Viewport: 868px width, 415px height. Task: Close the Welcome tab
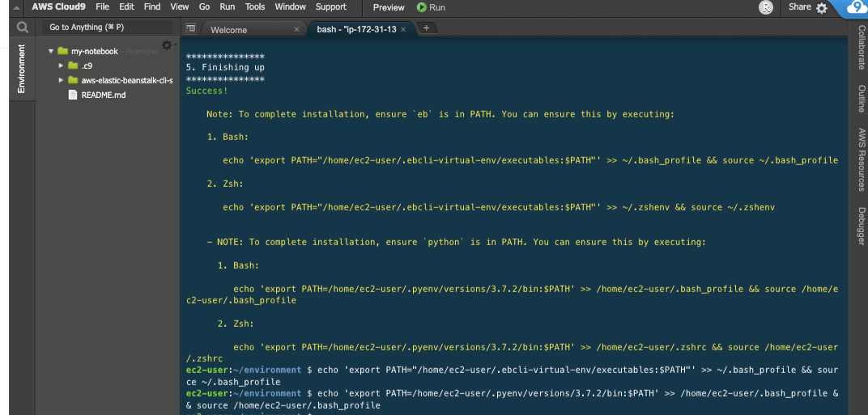[x=296, y=29]
